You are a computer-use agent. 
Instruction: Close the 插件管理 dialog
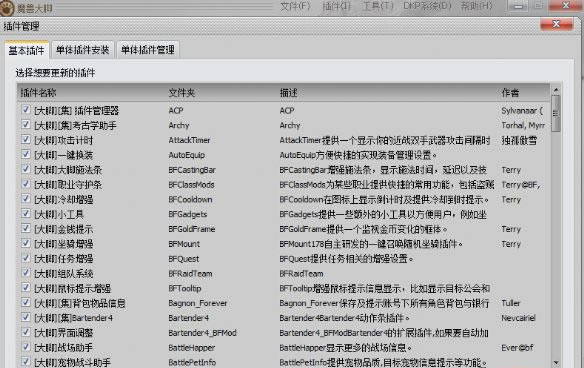coord(556,25)
